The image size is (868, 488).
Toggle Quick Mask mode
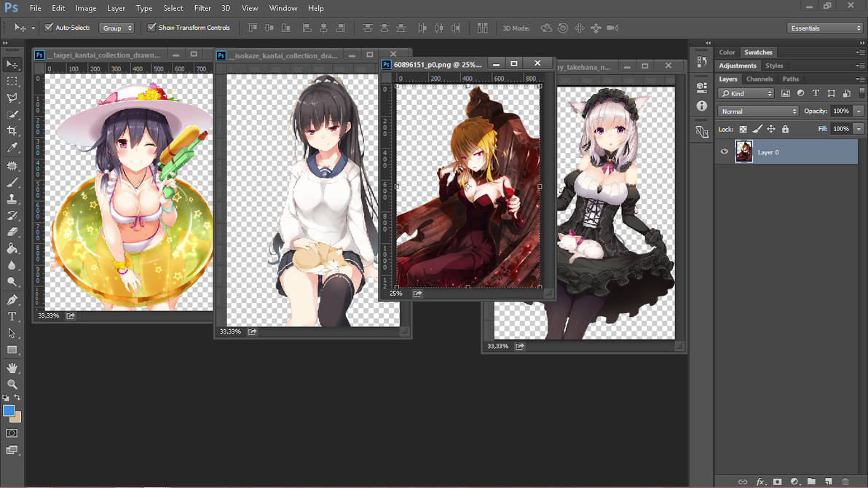point(12,433)
